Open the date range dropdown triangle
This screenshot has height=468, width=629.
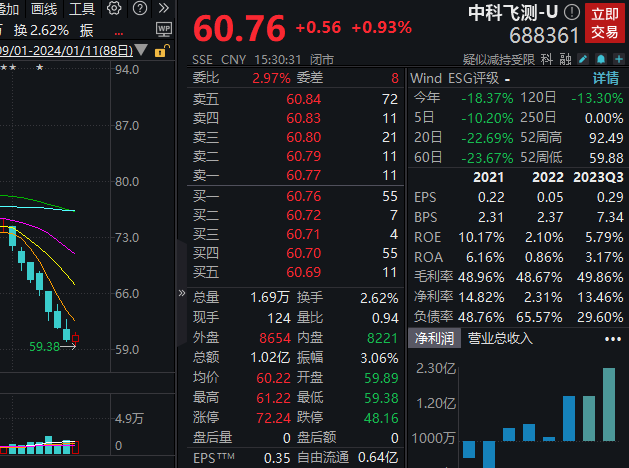[x=141, y=50]
